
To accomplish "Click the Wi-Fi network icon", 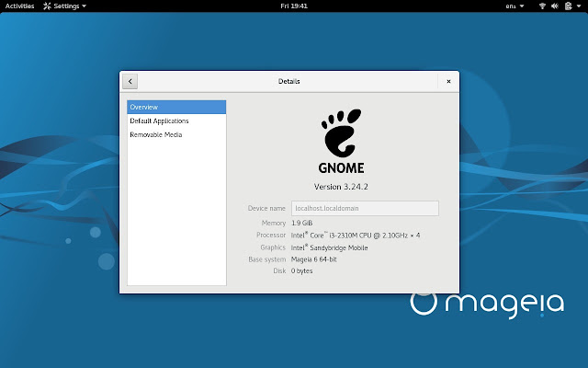I will [x=542, y=6].
